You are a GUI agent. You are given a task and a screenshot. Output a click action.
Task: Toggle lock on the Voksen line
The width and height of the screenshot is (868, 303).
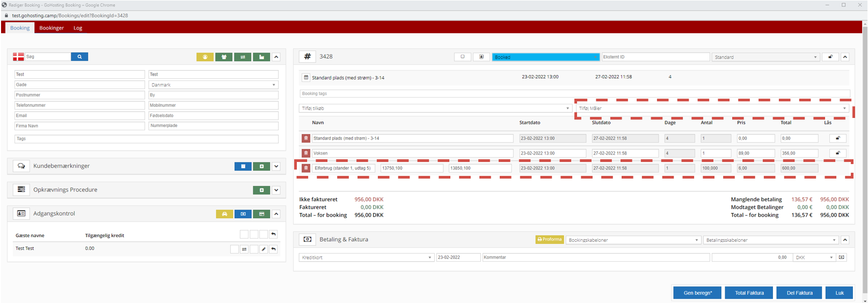[837, 153]
